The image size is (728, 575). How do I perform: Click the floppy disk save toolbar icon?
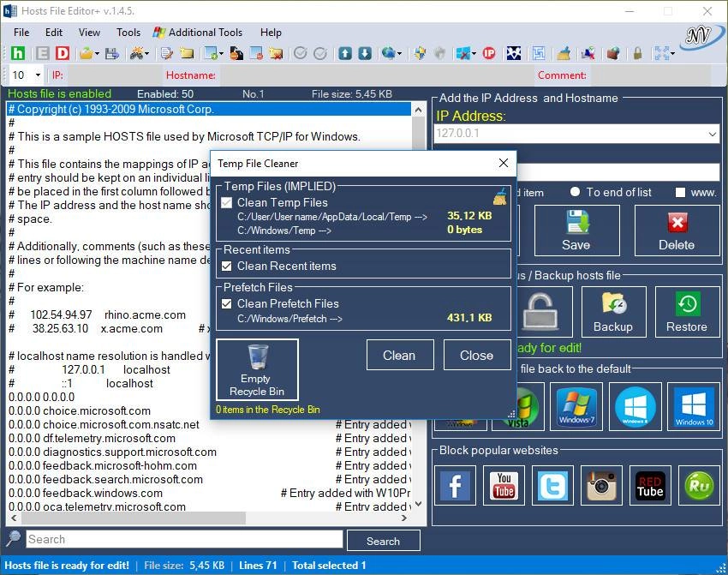click(112, 53)
